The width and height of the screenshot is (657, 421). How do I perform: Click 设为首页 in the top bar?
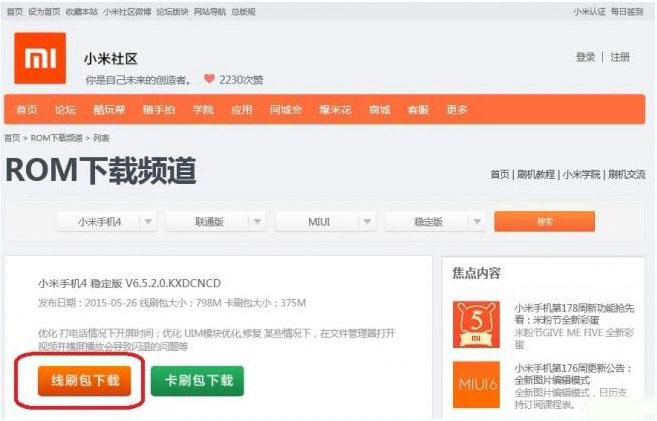44,12
